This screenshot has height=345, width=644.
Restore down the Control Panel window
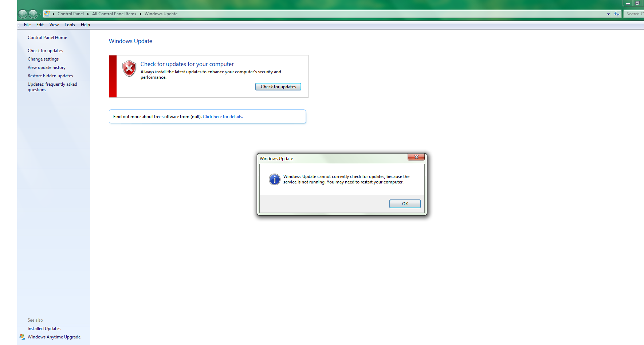tap(637, 3)
